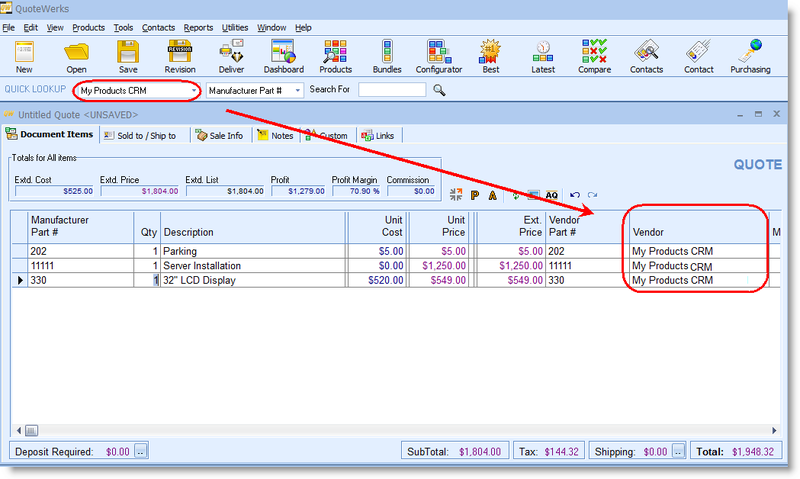Click the 32" LCD Display description cell

pyautogui.click(x=254, y=280)
